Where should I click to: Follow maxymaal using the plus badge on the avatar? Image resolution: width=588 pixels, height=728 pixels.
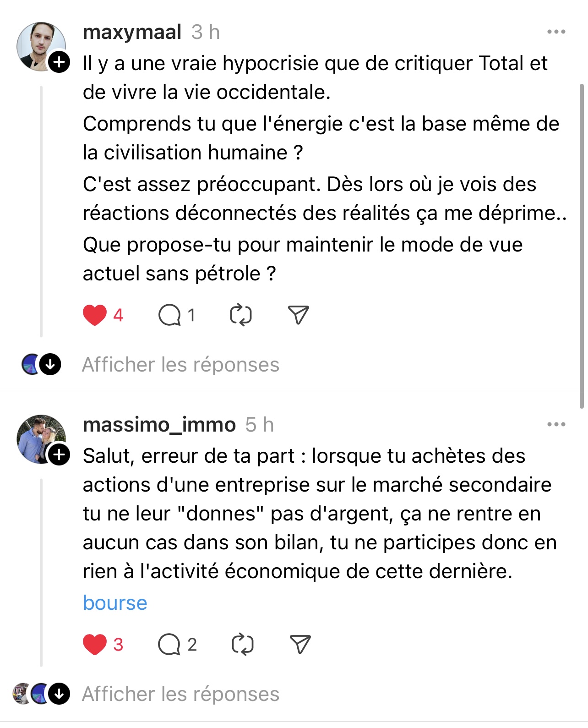click(60, 62)
